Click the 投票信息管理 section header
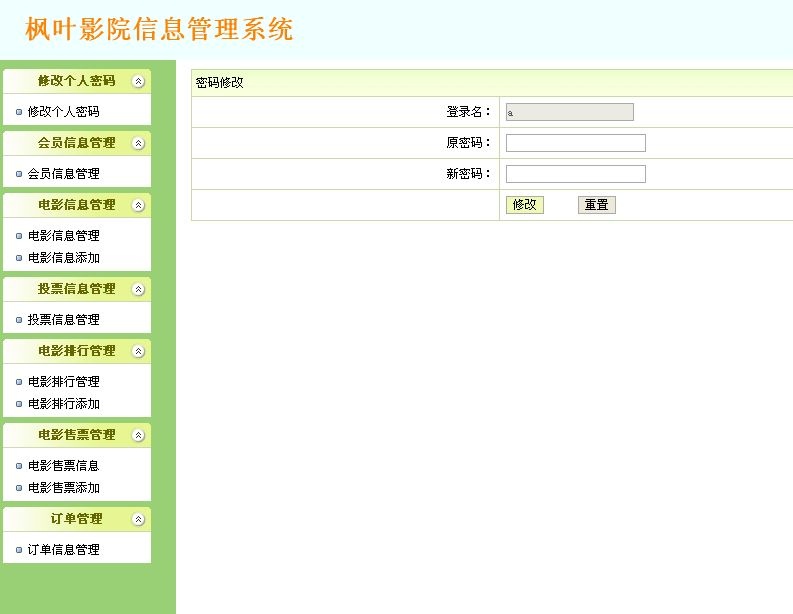Viewport: 793px width, 614px height. point(76,289)
